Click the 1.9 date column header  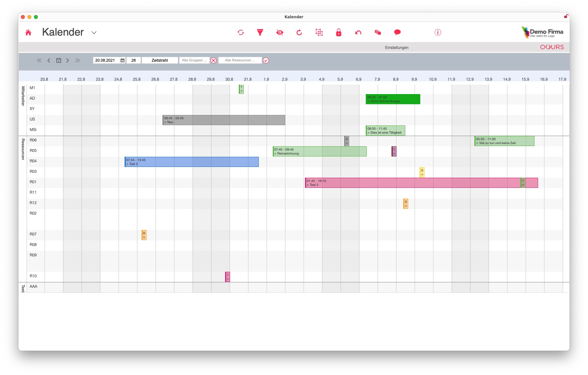tap(266, 79)
